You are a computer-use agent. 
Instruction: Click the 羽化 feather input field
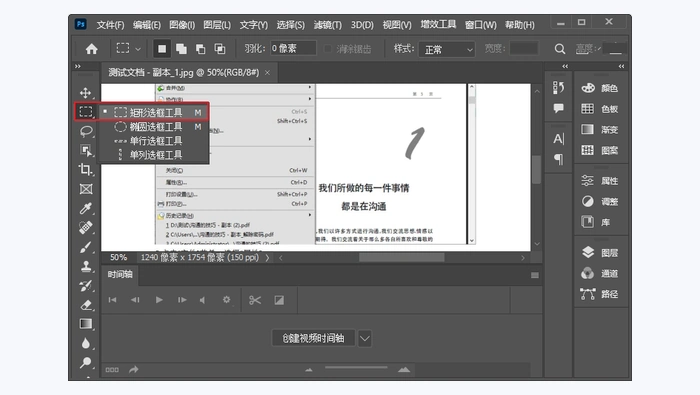pos(293,48)
